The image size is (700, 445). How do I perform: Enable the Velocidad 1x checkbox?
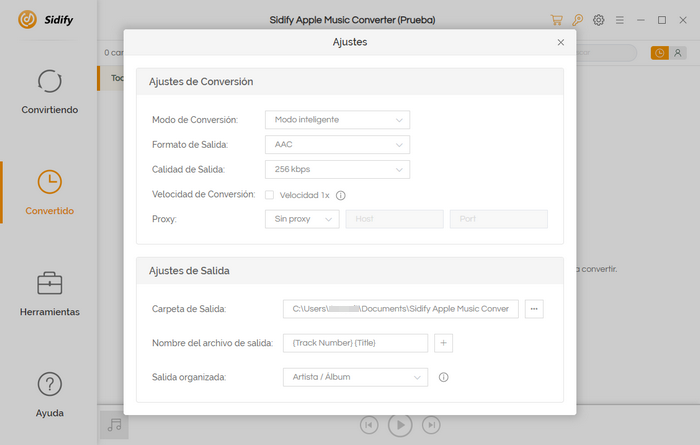270,195
